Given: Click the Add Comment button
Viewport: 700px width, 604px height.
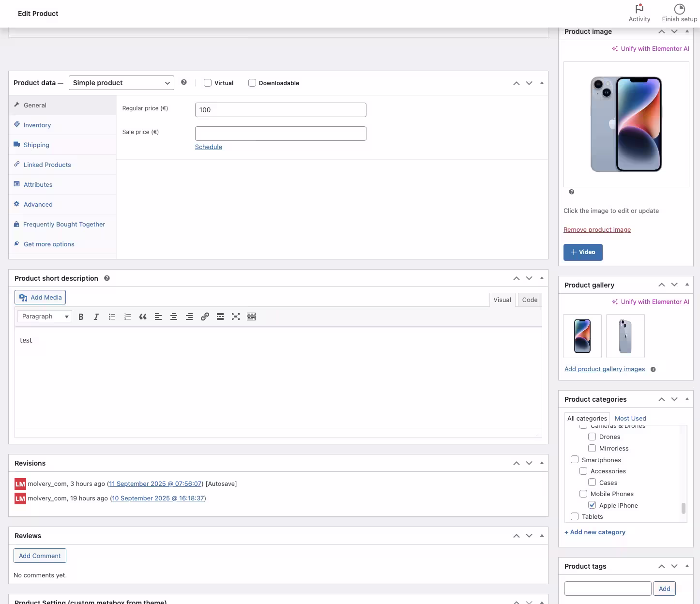Looking at the screenshot, I should pyautogui.click(x=40, y=556).
